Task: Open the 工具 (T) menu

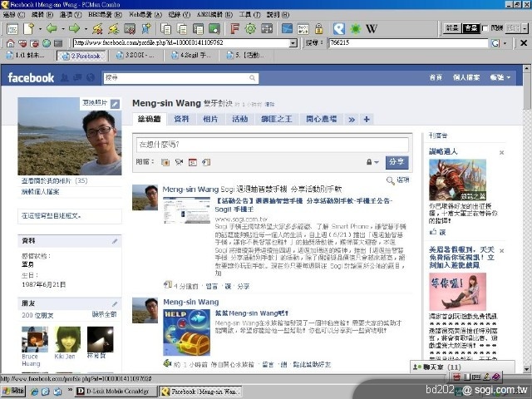Action: [249, 15]
